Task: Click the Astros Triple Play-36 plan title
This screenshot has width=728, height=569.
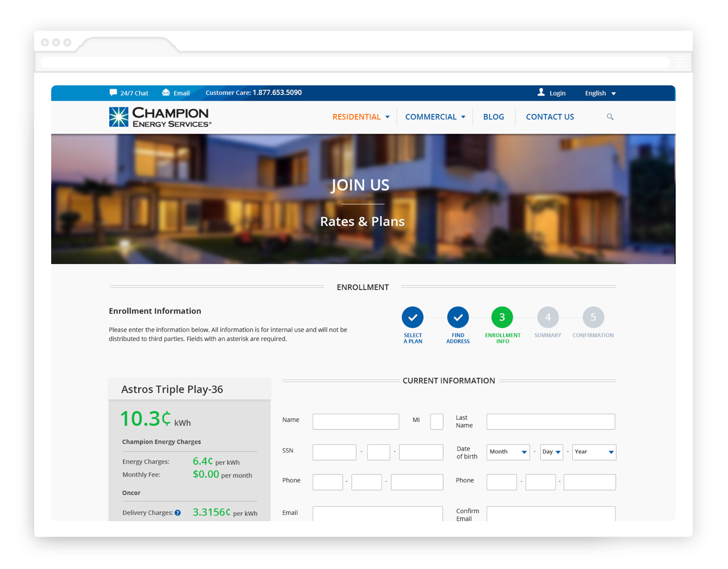Action: (172, 389)
